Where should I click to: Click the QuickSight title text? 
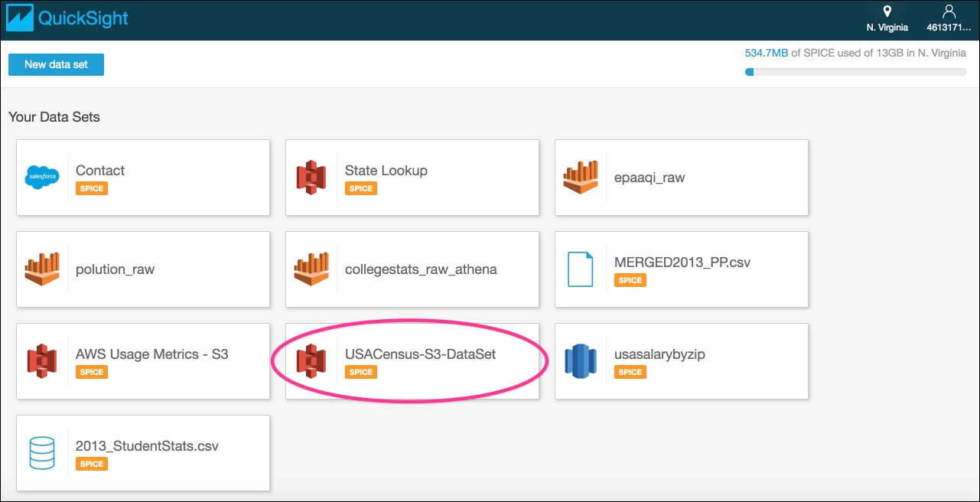pos(84,18)
